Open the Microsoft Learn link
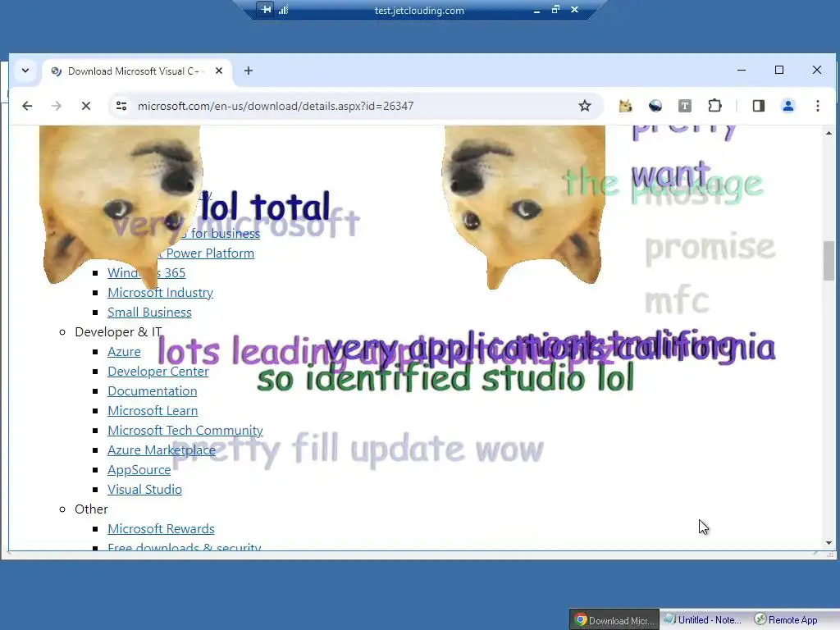The width and height of the screenshot is (840, 630). point(153,410)
